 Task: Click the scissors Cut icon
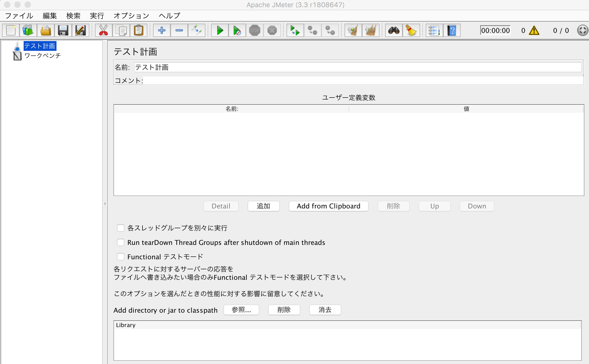click(x=103, y=31)
